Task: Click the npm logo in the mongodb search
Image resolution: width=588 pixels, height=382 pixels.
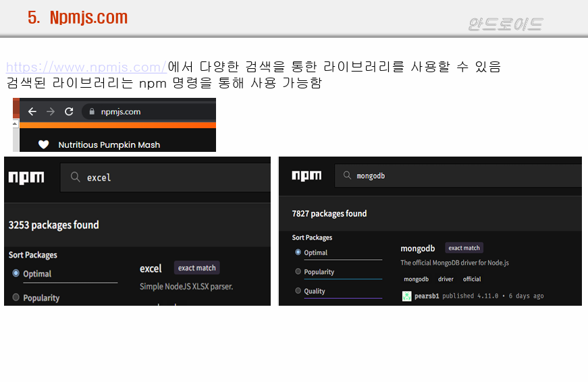Action: [306, 175]
